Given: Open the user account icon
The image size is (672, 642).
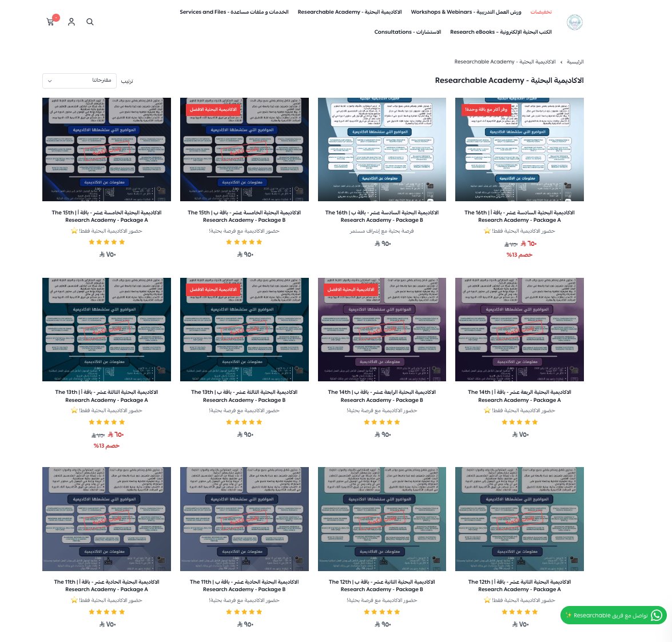Looking at the screenshot, I should (x=71, y=22).
